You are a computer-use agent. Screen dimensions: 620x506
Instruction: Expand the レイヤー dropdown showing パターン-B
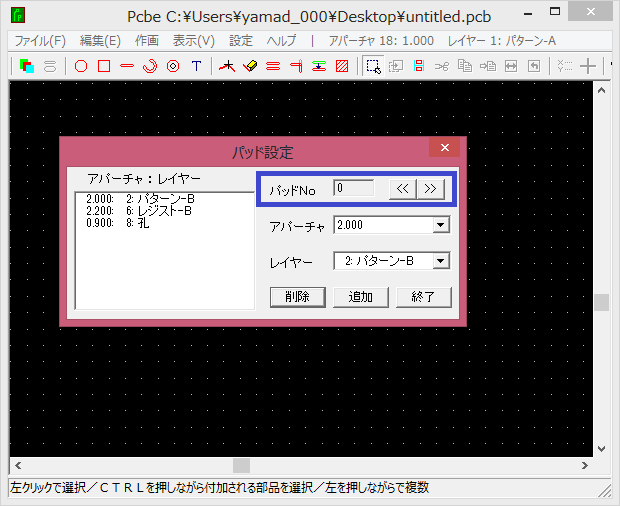(440, 261)
